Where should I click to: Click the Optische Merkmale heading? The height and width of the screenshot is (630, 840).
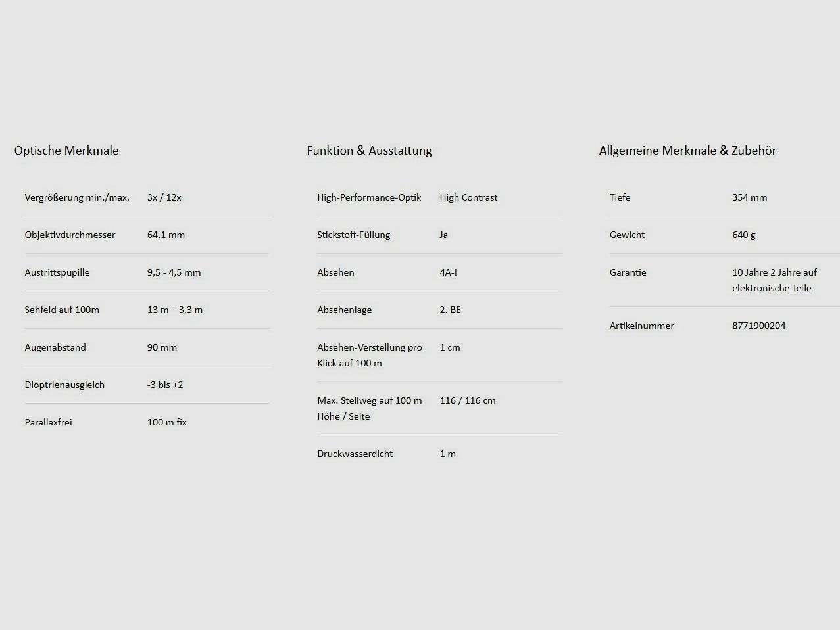click(x=66, y=151)
